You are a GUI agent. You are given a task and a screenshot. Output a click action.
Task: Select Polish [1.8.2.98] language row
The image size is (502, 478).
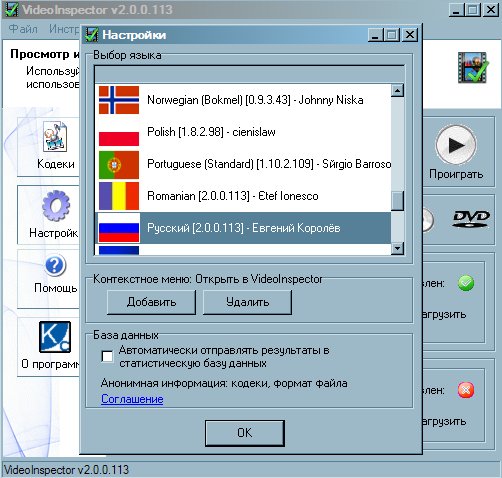point(243,132)
